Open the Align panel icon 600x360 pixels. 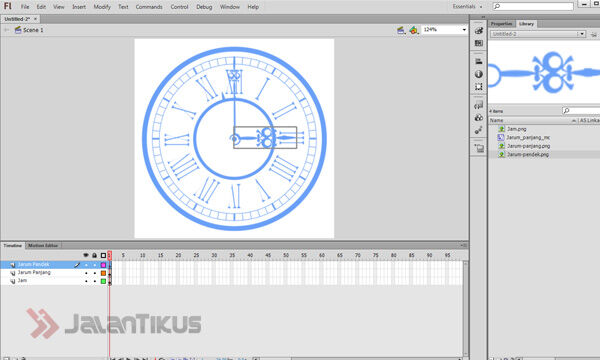click(x=479, y=61)
